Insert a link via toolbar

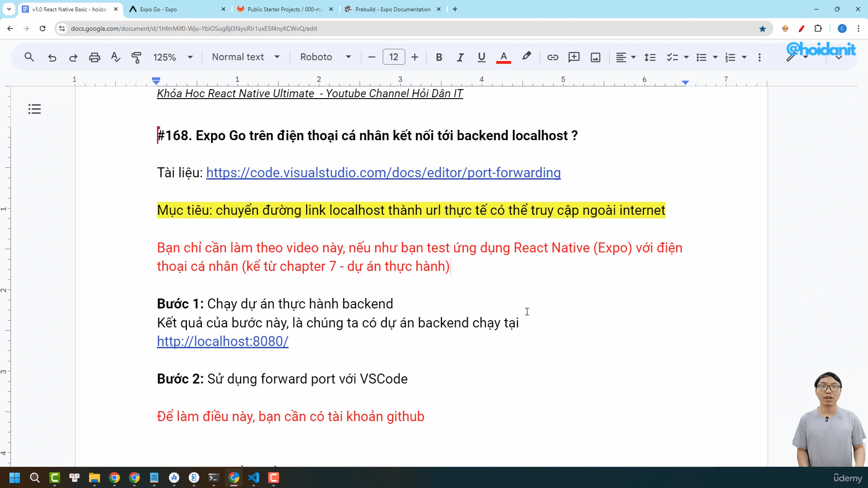[552, 57]
